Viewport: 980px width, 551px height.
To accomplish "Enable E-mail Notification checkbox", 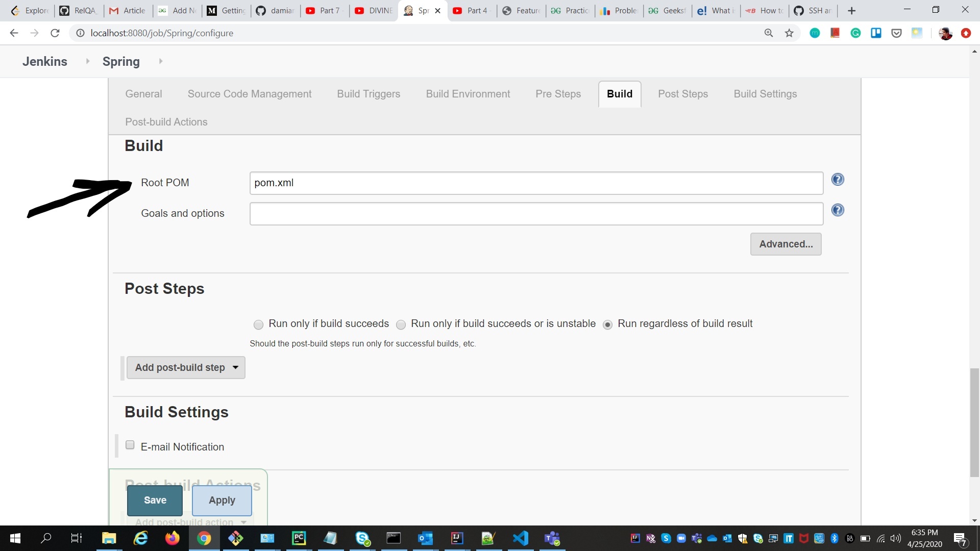I will [x=130, y=445].
